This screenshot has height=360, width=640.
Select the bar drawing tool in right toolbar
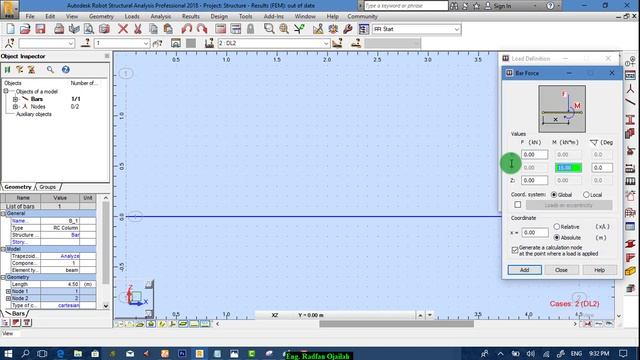[x=630, y=102]
